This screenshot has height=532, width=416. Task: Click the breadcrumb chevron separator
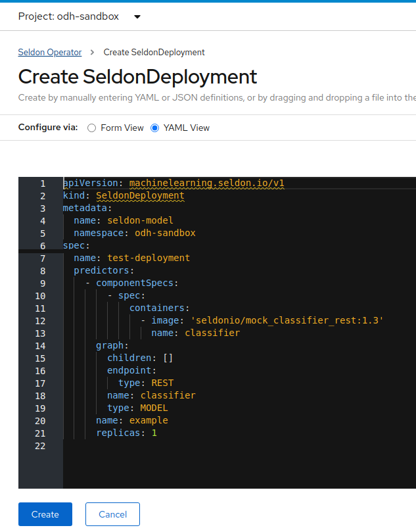pos(93,52)
